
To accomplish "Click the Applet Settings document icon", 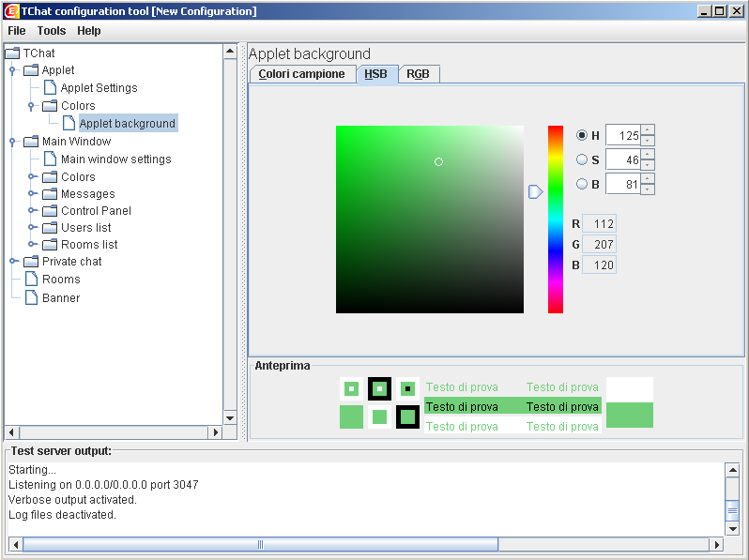I will [x=50, y=88].
